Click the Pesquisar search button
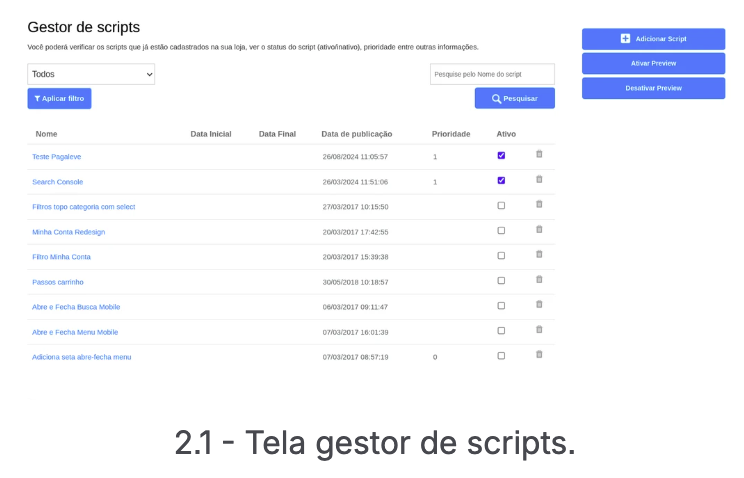Image resolution: width=744 pixels, height=478 pixels. 515,98
